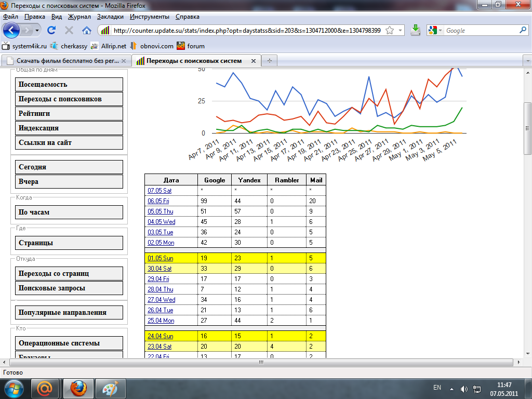This screenshot has width=532, height=399.
Task: Open the Справка menu
Action: pyautogui.click(x=187, y=17)
